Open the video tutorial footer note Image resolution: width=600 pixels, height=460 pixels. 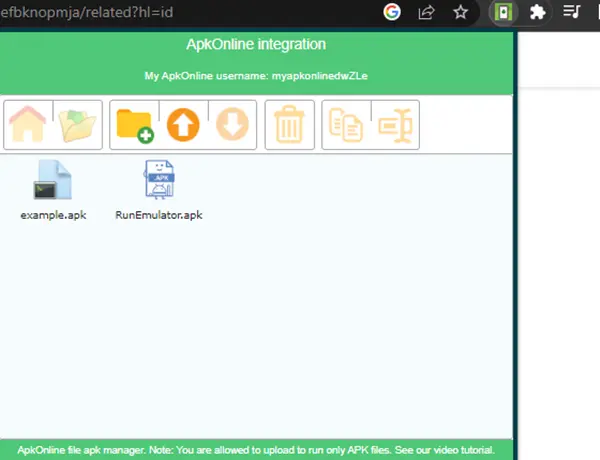(x=256, y=450)
